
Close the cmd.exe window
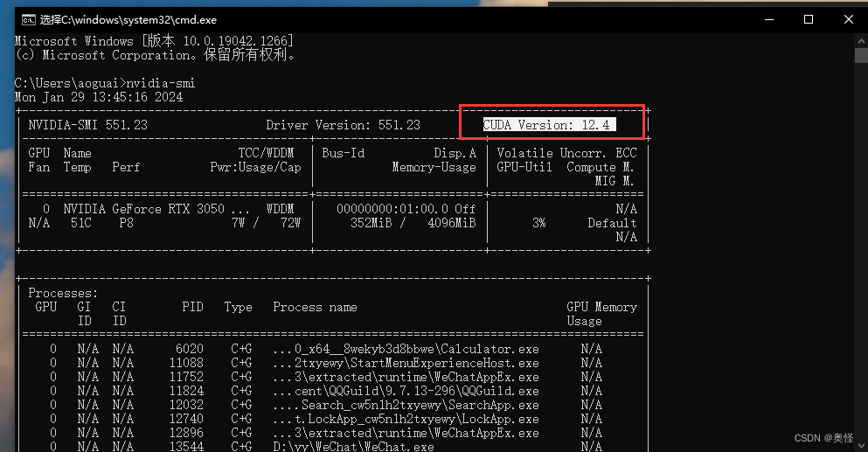pos(848,19)
